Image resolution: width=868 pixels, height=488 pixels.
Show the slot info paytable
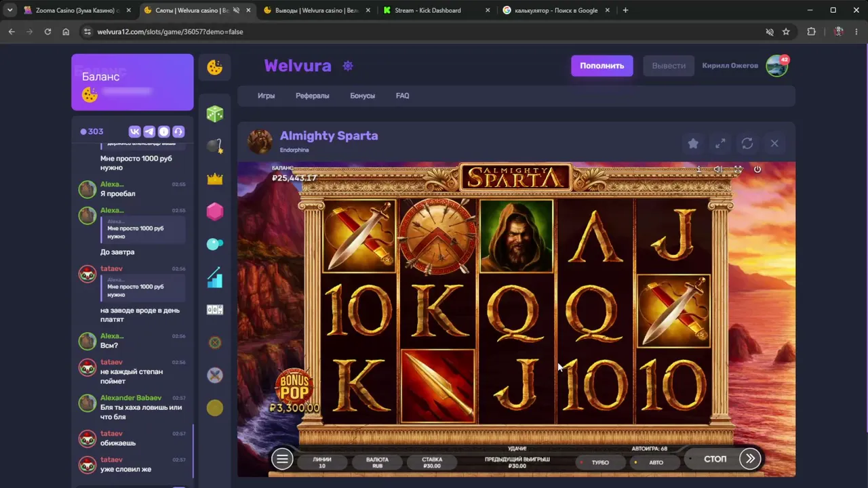click(x=698, y=169)
